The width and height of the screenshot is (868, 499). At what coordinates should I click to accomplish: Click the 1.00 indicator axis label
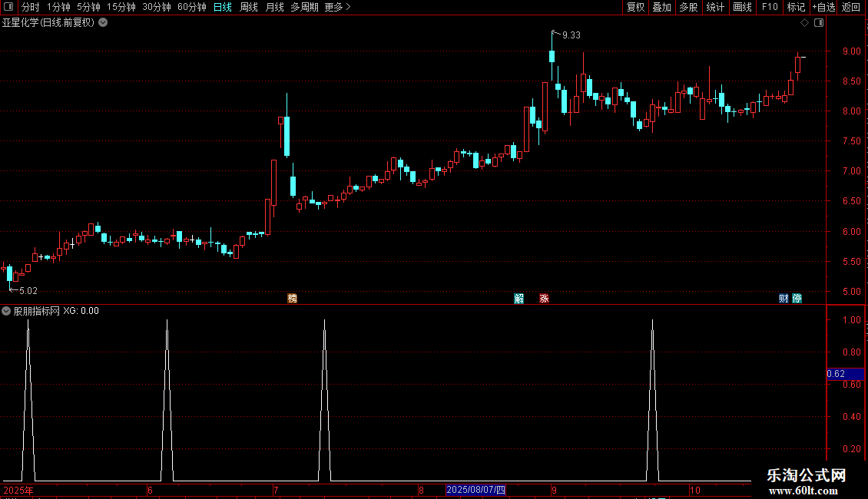pyautogui.click(x=851, y=320)
